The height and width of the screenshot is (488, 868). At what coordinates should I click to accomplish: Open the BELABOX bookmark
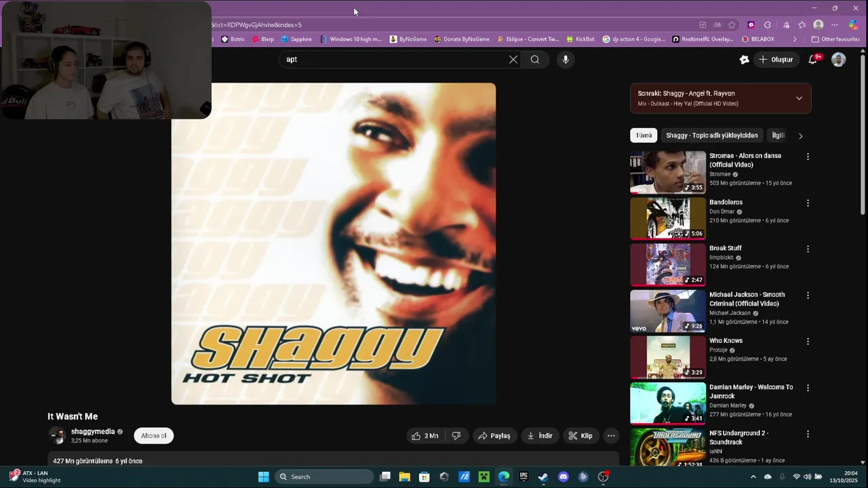(757, 39)
